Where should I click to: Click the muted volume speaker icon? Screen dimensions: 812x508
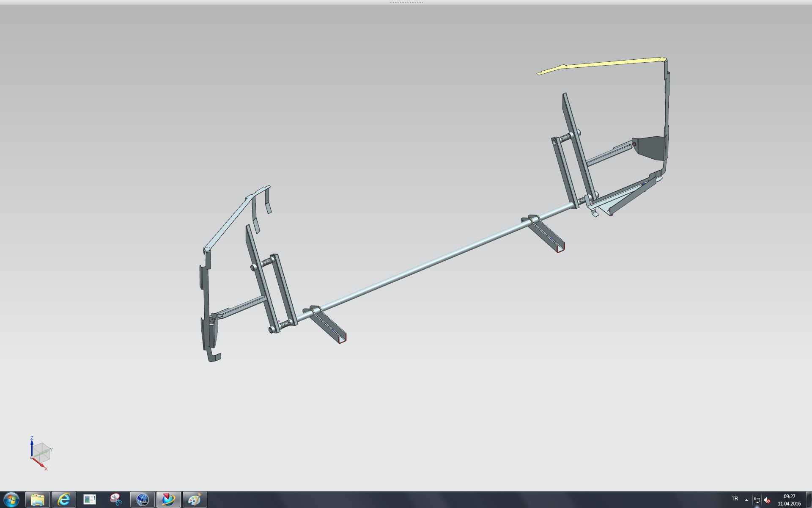click(x=767, y=500)
